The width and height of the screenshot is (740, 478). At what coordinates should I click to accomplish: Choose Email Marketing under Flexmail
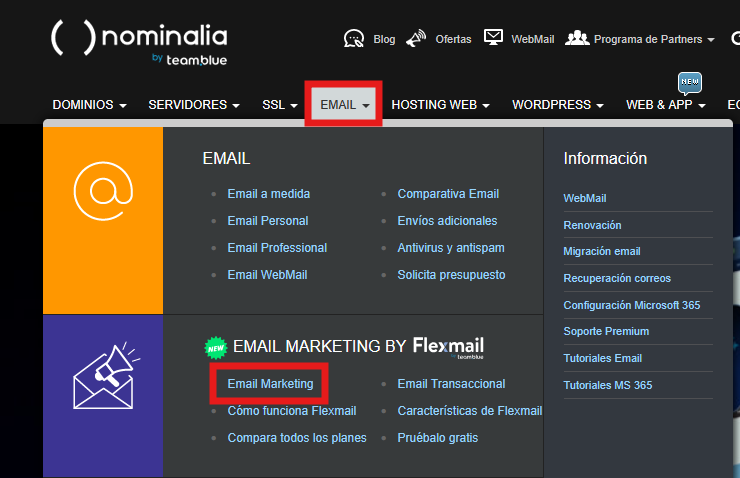[x=270, y=384]
